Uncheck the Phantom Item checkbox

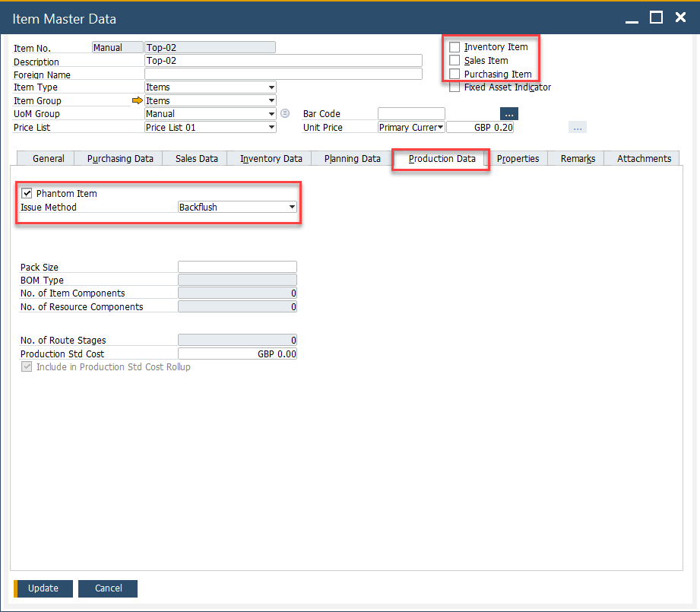pos(27,194)
